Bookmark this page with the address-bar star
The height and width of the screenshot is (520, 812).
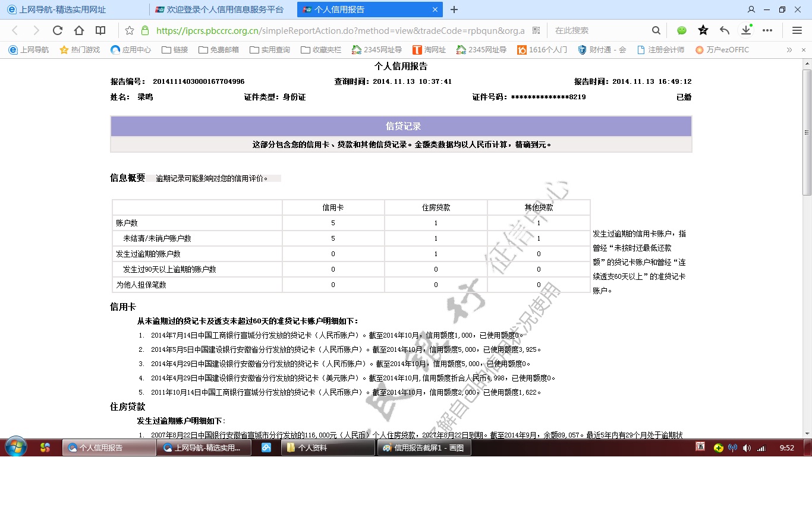130,30
